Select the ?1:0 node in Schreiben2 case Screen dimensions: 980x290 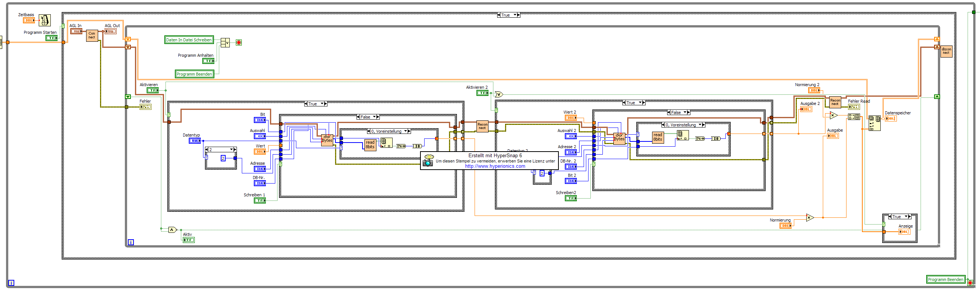(x=700, y=138)
